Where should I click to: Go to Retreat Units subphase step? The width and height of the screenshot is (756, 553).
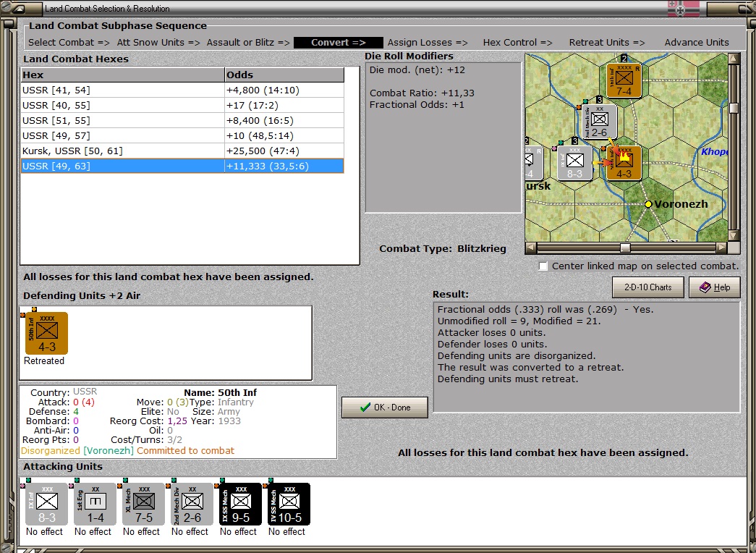click(607, 43)
